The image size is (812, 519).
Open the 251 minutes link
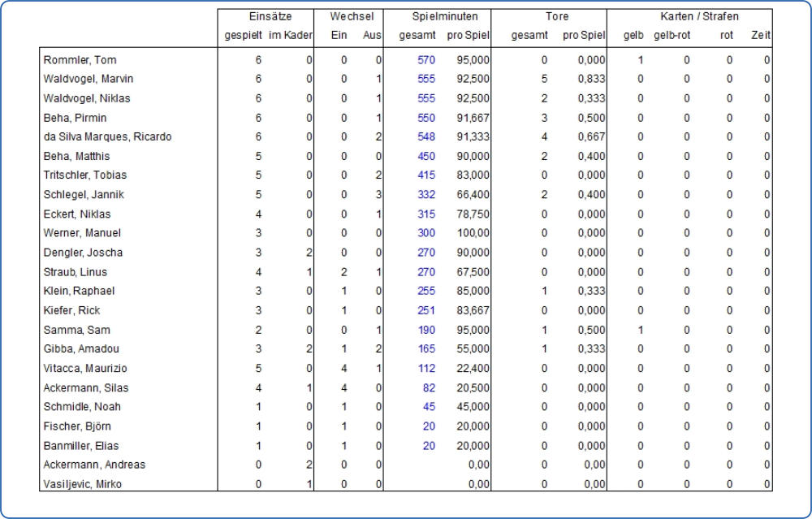tap(426, 311)
